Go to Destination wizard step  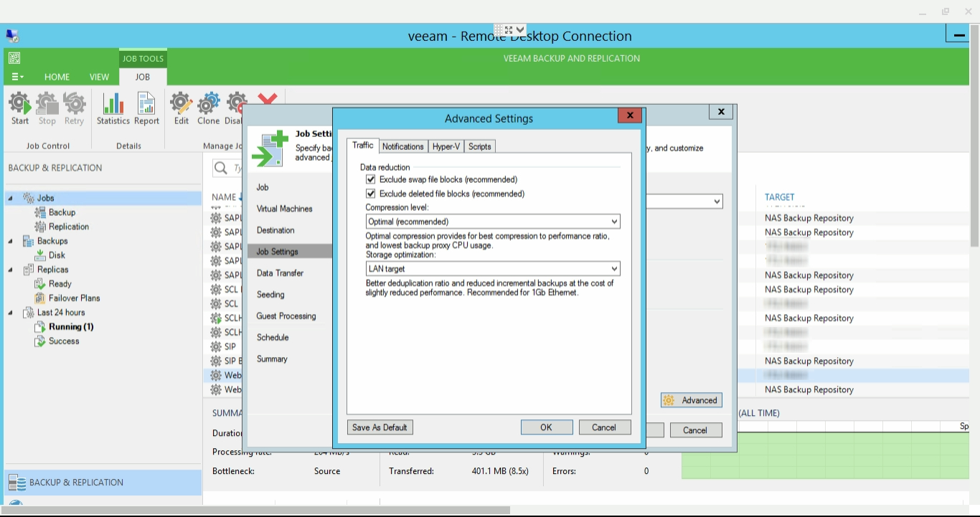tap(275, 230)
